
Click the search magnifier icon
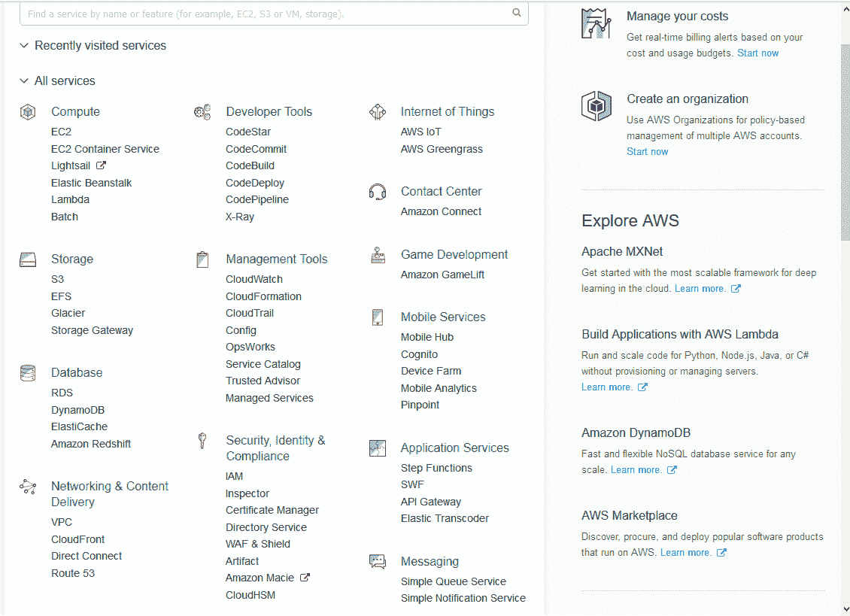pyautogui.click(x=517, y=13)
